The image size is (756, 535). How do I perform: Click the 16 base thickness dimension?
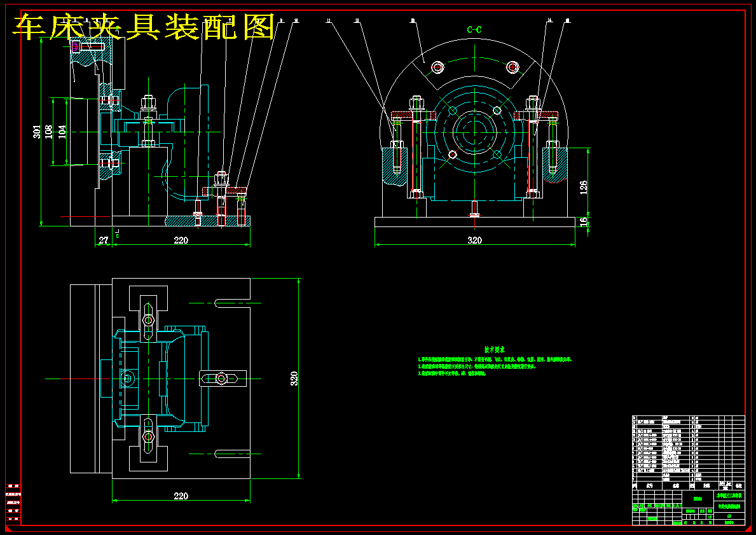[x=584, y=221]
